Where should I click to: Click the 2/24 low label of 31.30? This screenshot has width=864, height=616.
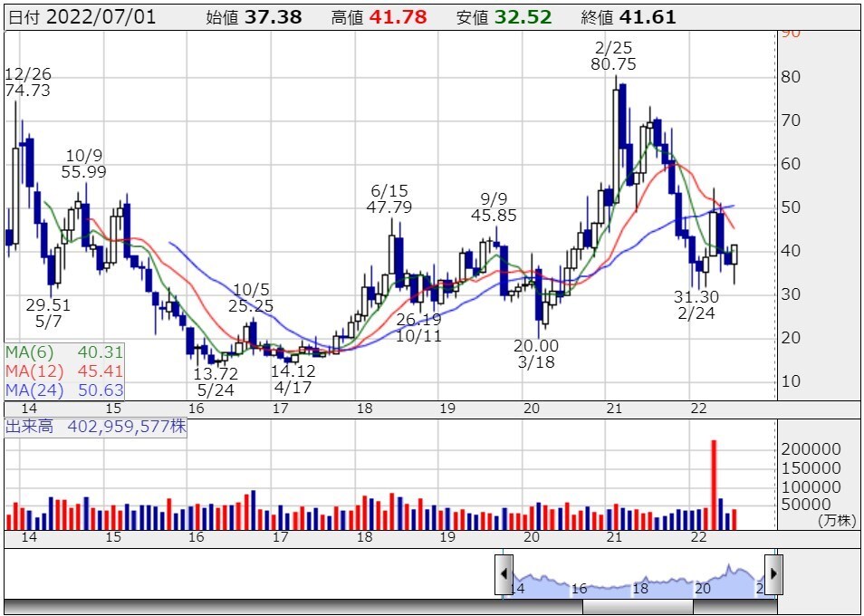click(x=696, y=304)
